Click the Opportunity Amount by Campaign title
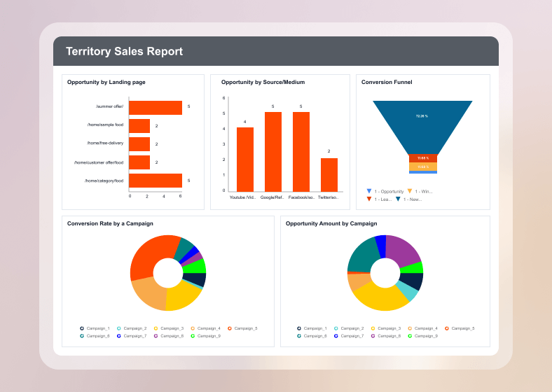Image resolution: width=552 pixels, height=392 pixels. (x=331, y=223)
